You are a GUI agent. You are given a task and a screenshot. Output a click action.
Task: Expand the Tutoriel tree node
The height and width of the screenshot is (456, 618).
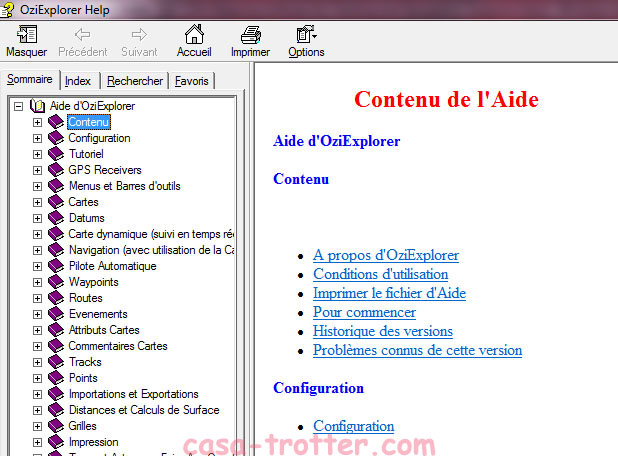coord(37,154)
